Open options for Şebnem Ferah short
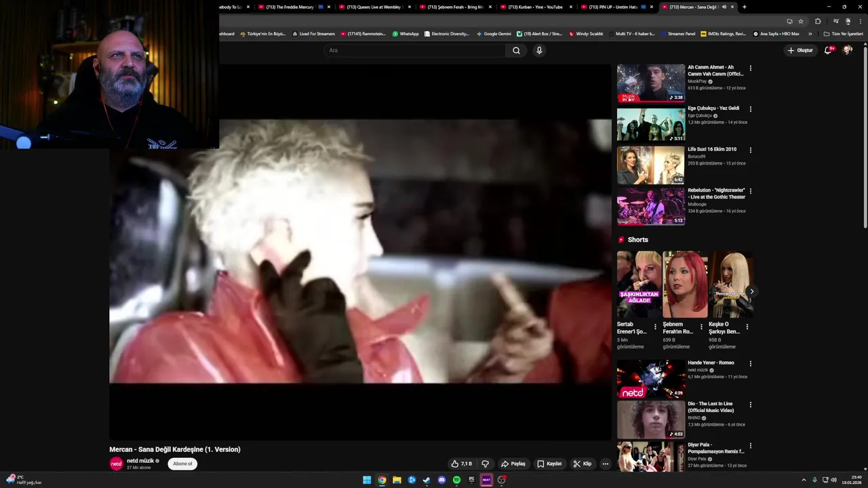This screenshot has width=868, height=488. (x=701, y=327)
